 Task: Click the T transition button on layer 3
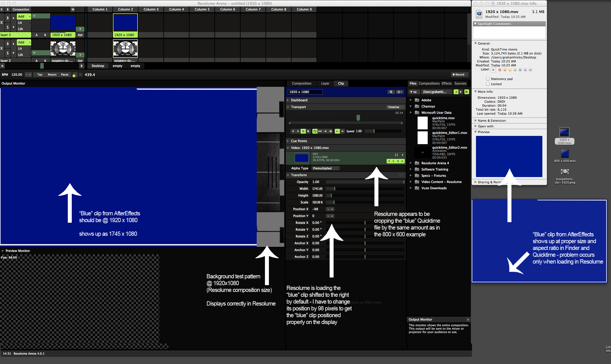(x=80, y=29)
